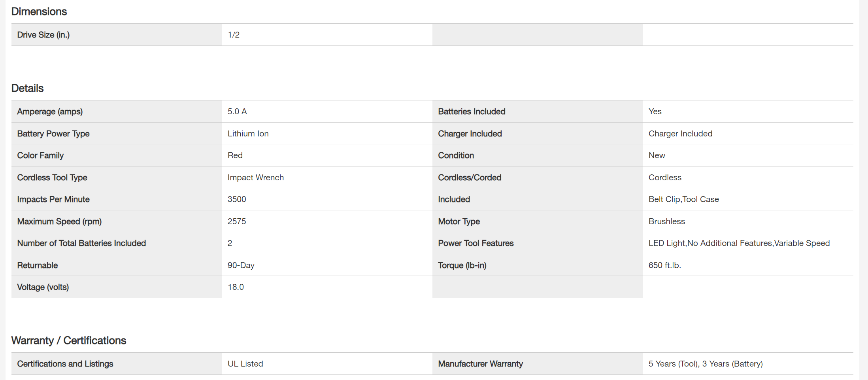Click the Belt Clip,Tool Case value

(683, 199)
